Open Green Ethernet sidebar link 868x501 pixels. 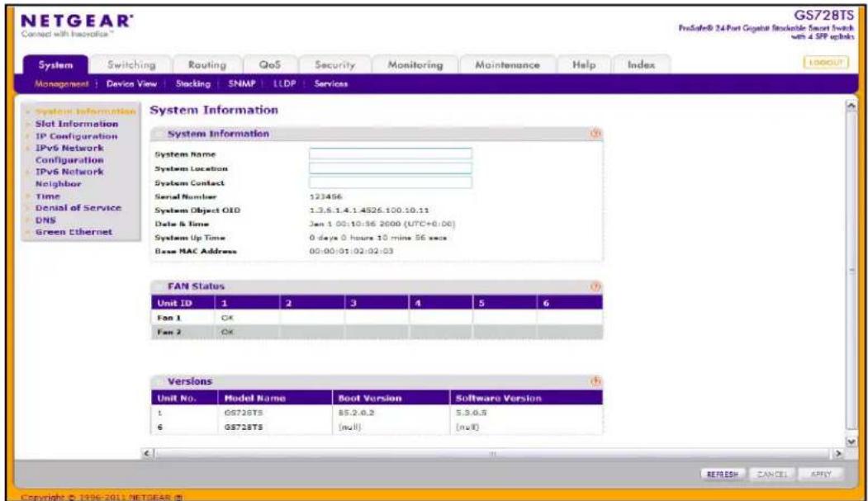tap(74, 232)
